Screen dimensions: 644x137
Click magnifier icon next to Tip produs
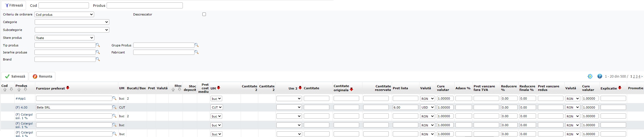click(98, 45)
